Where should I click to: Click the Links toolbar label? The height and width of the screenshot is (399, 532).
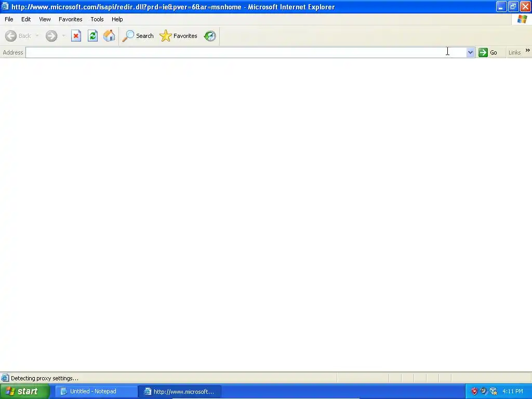[x=514, y=52]
